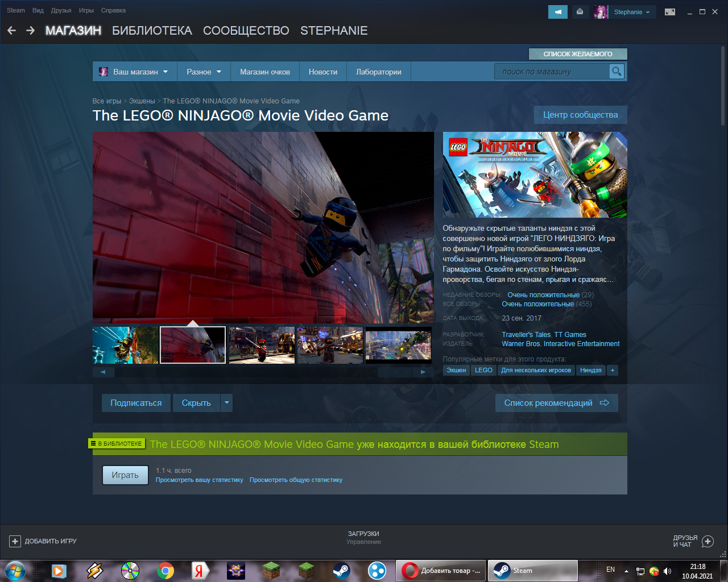This screenshot has width=728, height=582.
Task: Open friends and chat plus icon
Action: [x=708, y=541]
